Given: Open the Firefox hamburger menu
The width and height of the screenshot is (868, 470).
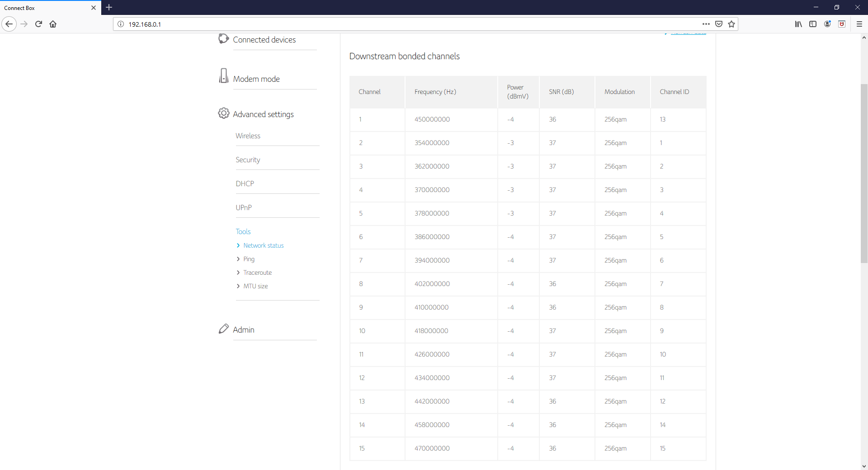Looking at the screenshot, I should 859,24.
